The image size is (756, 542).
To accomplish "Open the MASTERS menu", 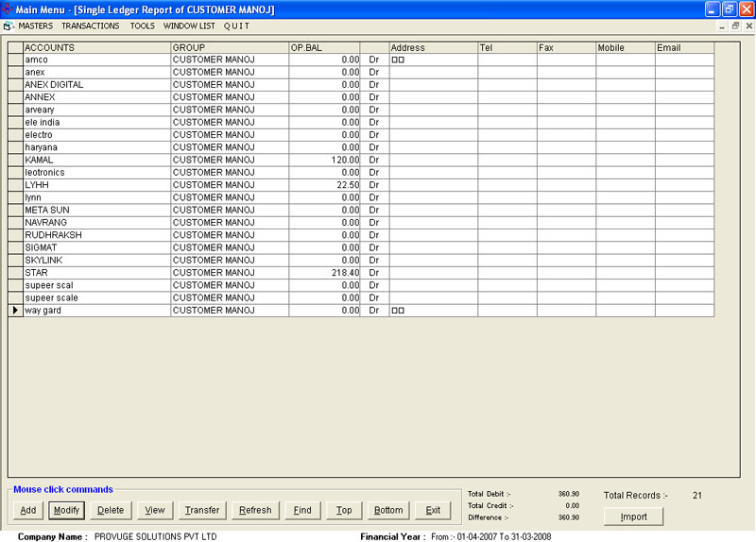I will pyautogui.click(x=36, y=26).
